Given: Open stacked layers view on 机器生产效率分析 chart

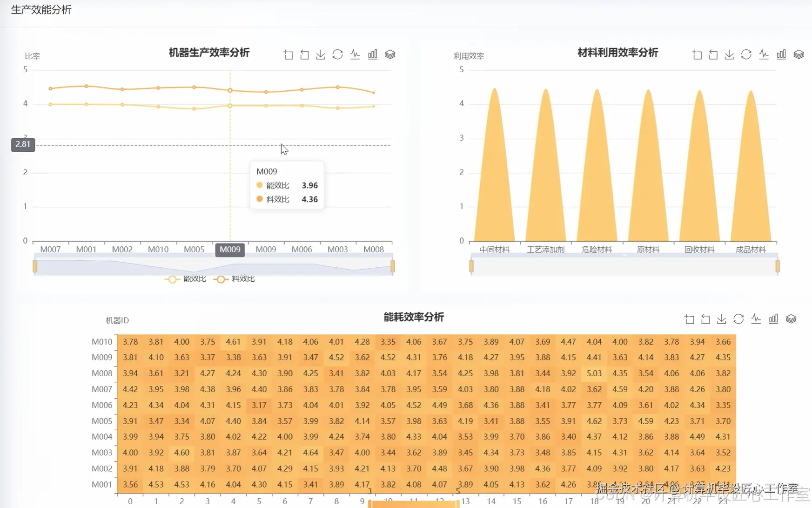Looking at the screenshot, I should (390, 54).
